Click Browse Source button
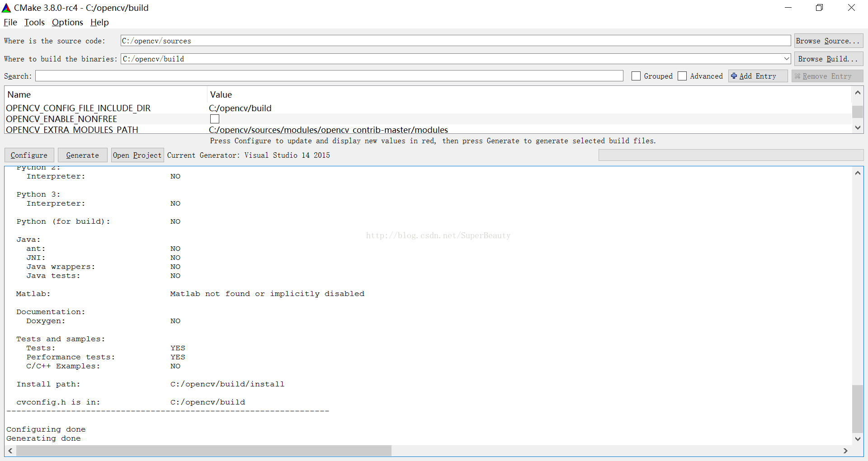 tap(828, 41)
